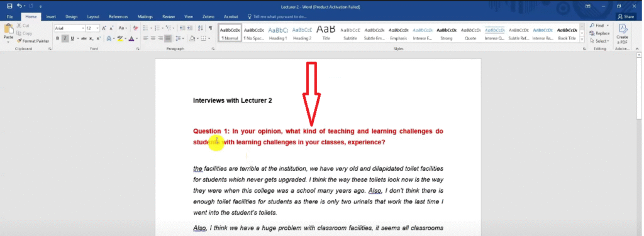The height and width of the screenshot is (236, 644).
Task: Apply the Intense Quote style
Action: 494,33
